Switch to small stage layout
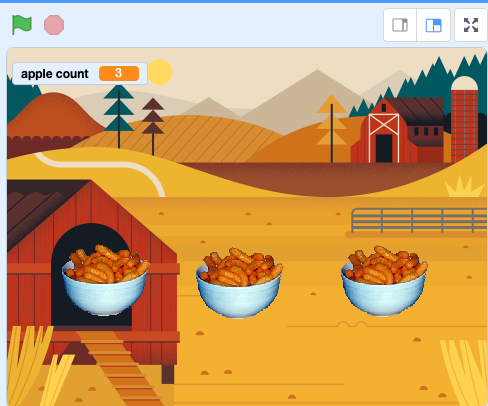488x406 pixels. [x=400, y=25]
